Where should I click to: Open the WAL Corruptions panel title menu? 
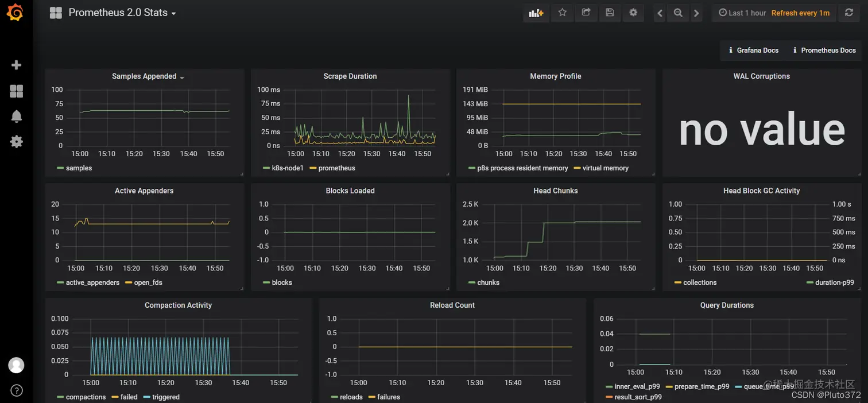[761, 76]
